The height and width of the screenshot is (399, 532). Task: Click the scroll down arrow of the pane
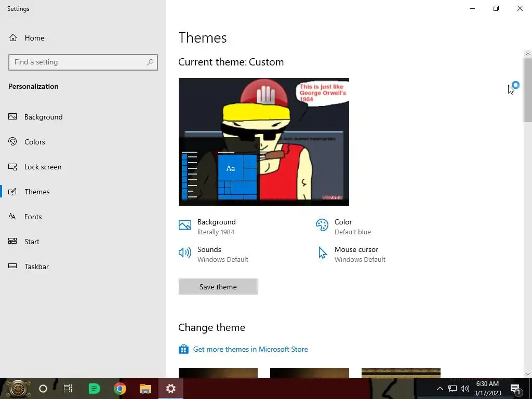tap(527, 374)
